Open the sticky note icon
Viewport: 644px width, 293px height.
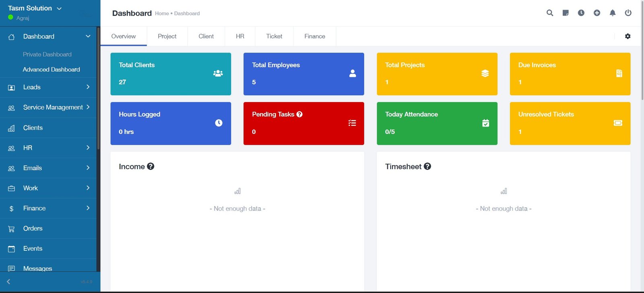566,13
